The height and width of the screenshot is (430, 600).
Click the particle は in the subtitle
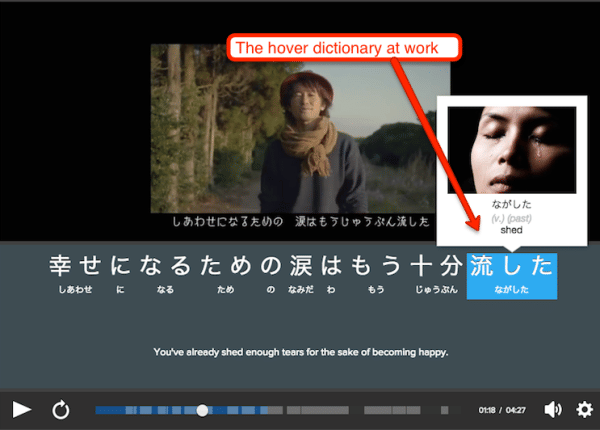tap(331, 265)
